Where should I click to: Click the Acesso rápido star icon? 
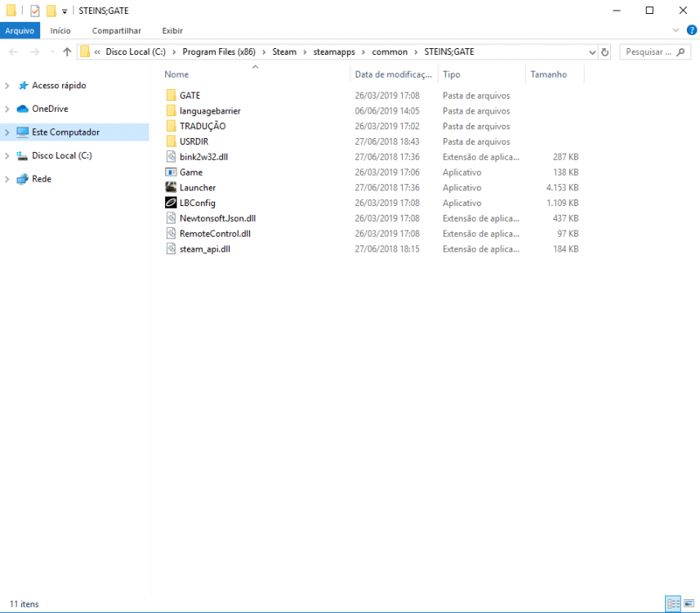pos(23,85)
